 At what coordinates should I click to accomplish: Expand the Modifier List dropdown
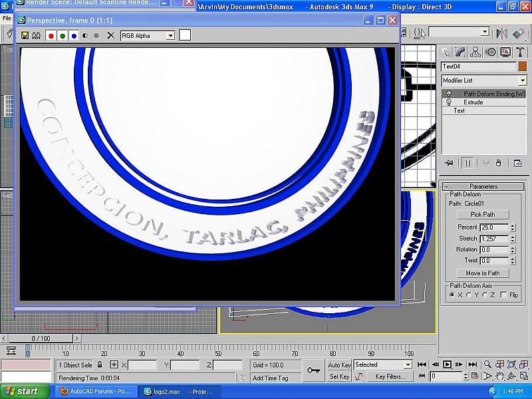484,80
